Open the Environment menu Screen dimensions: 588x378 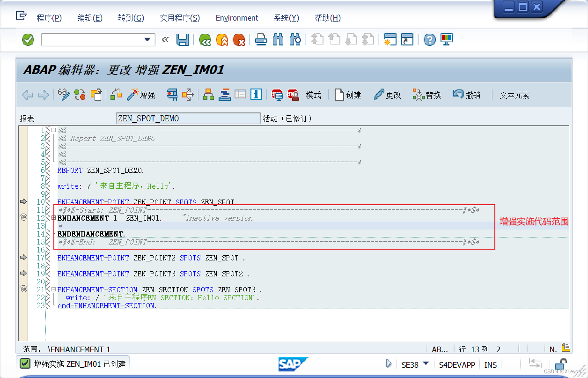point(236,18)
